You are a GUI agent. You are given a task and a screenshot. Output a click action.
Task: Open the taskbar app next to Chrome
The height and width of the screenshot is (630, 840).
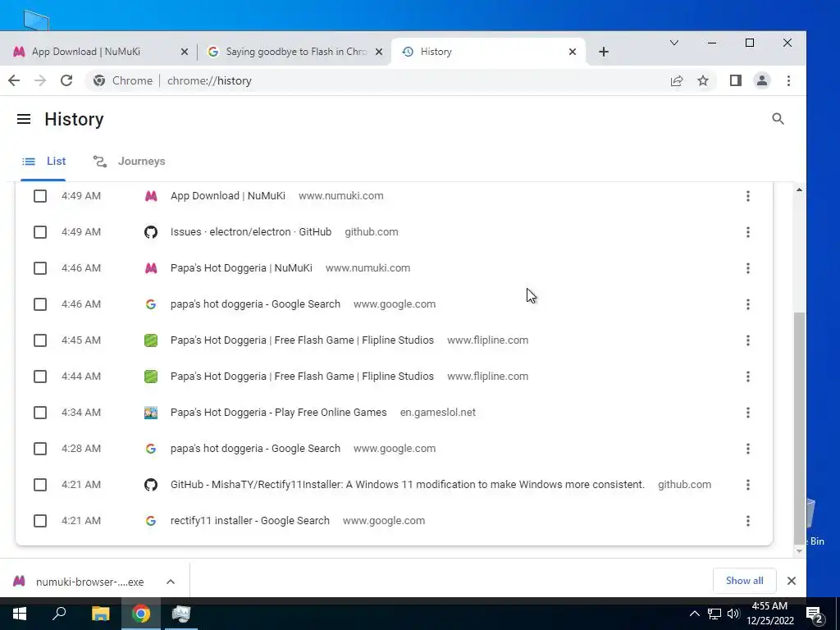tap(181, 614)
